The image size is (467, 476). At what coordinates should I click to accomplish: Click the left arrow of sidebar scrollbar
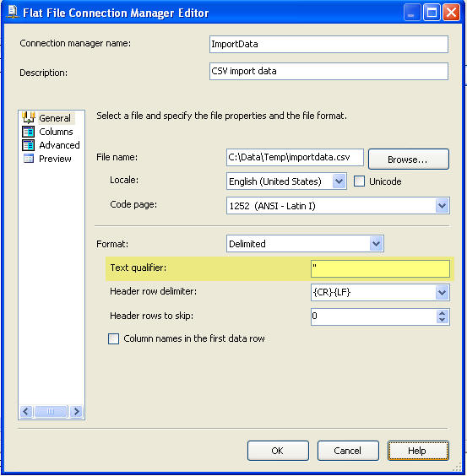(x=26, y=412)
